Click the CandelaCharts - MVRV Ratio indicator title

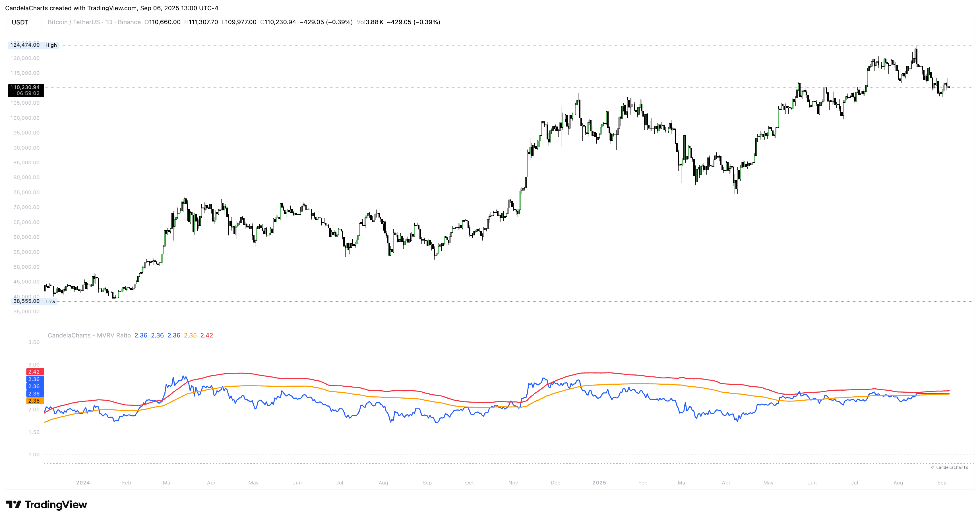(x=89, y=335)
